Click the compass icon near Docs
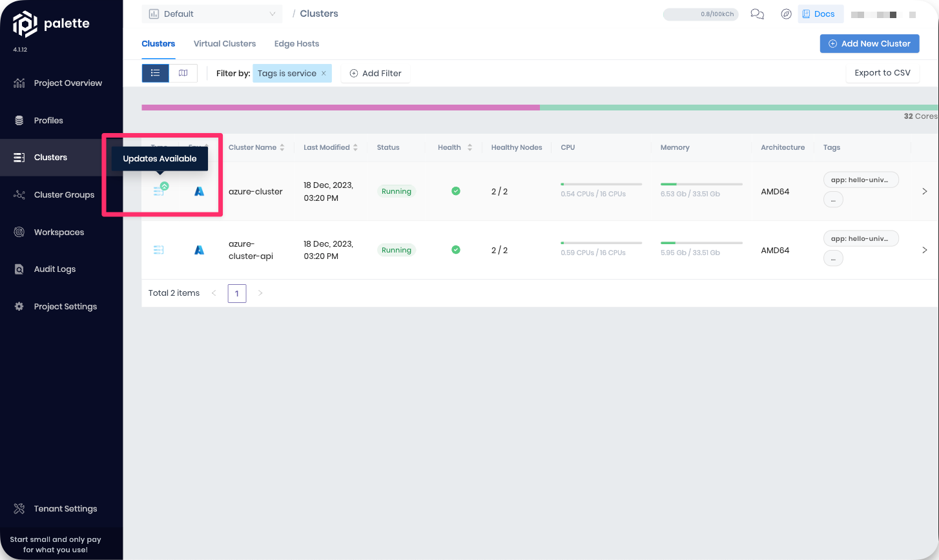Image resolution: width=939 pixels, height=560 pixels. click(x=786, y=14)
